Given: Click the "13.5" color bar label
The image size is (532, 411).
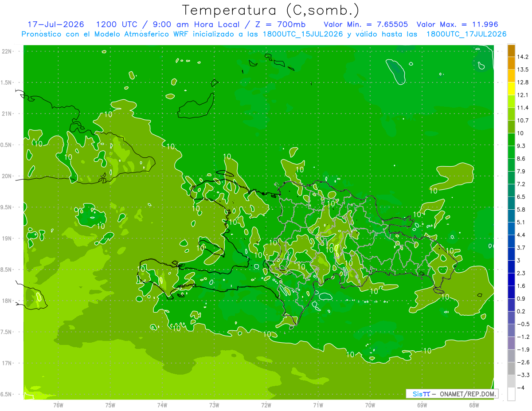Looking at the screenshot, I should 523,70.
